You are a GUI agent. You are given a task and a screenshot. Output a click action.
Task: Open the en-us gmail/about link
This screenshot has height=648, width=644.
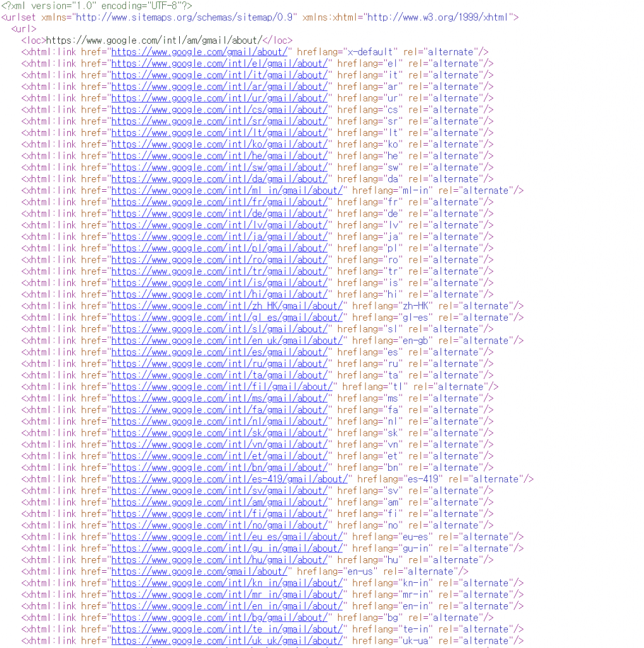coord(199,572)
